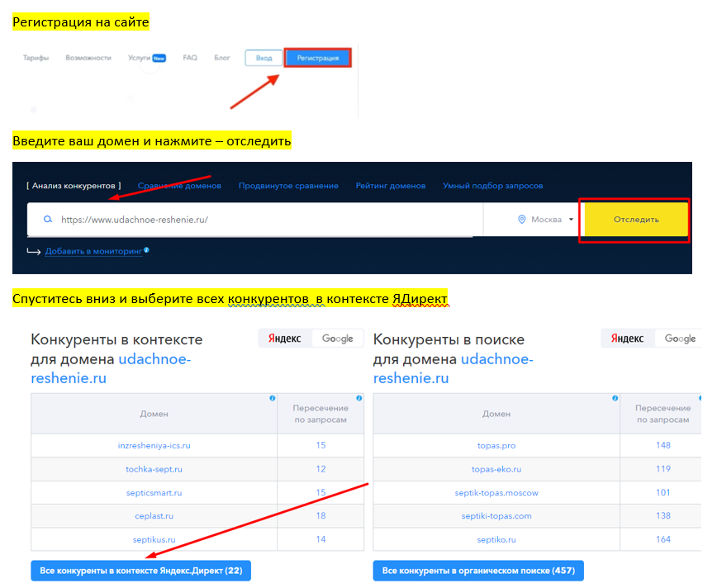The height and width of the screenshot is (588, 717).
Task: Click the location pin icon near Москва
Action: click(521, 220)
